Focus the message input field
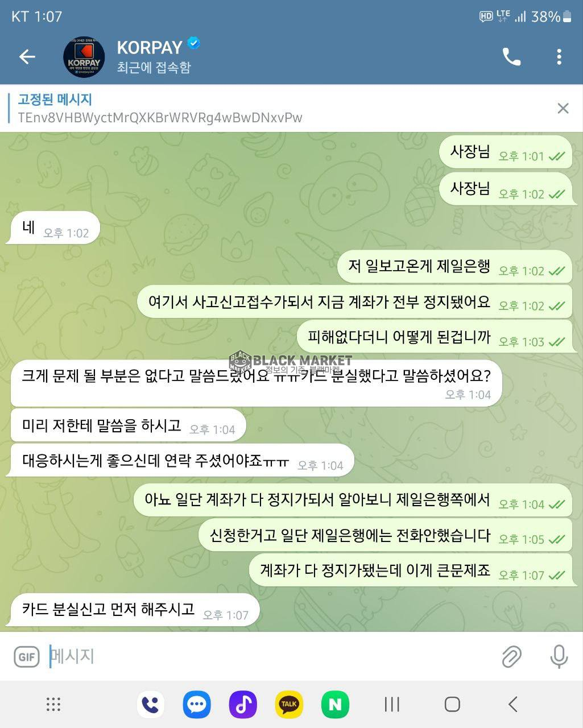Screen dimensions: 583x728 click(270, 656)
